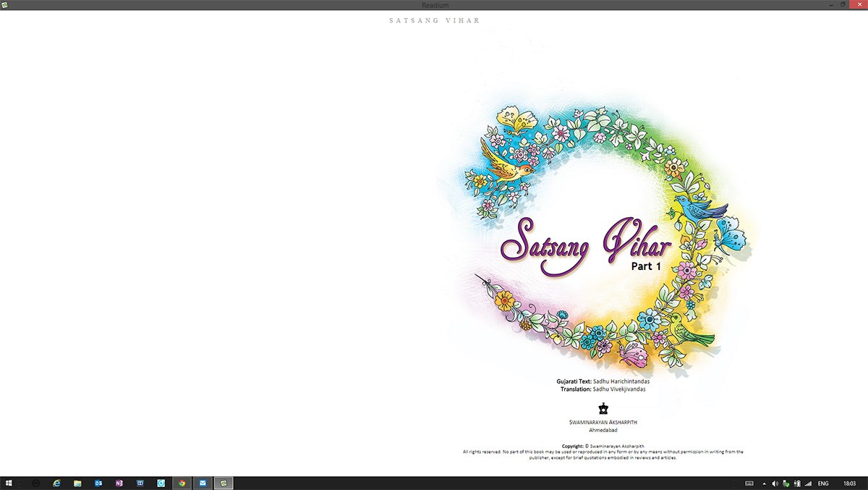The image size is (868, 490).
Task: Open the Windows Start menu
Action: pyautogui.click(x=9, y=483)
